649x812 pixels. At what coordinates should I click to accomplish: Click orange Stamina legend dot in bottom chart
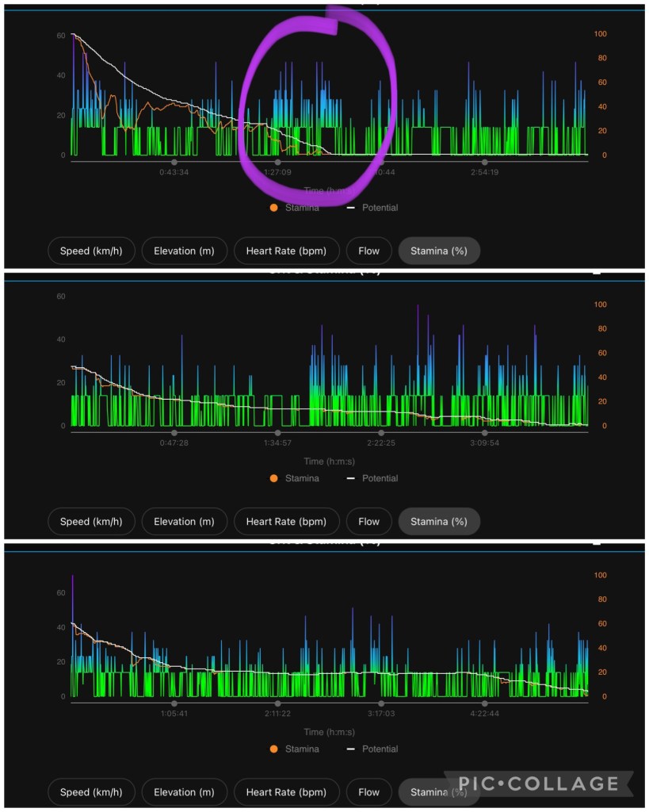(274, 749)
